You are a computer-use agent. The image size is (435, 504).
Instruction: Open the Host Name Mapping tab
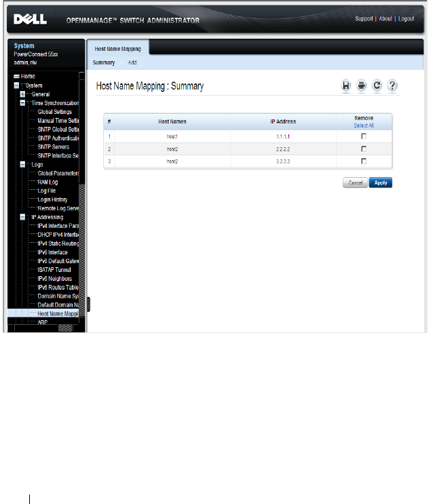coord(117,49)
